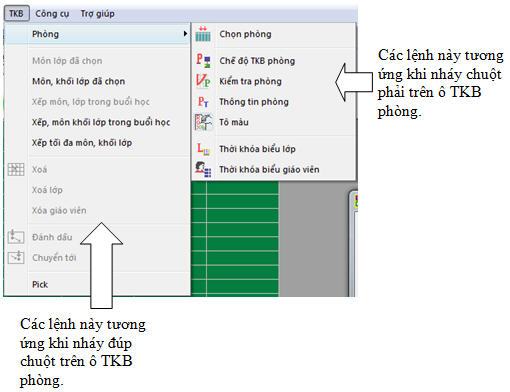Click the Tô màu paint icon
The height and width of the screenshot is (392, 510).
(x=203, y=122)
